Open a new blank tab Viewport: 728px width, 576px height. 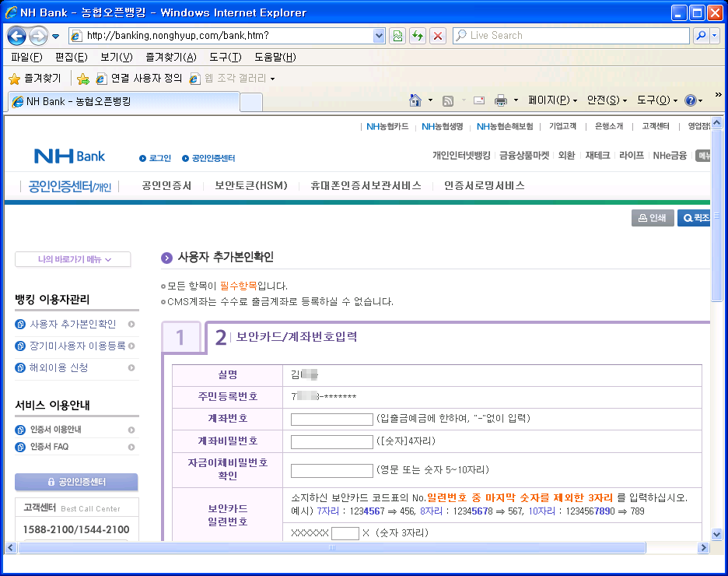251,102
